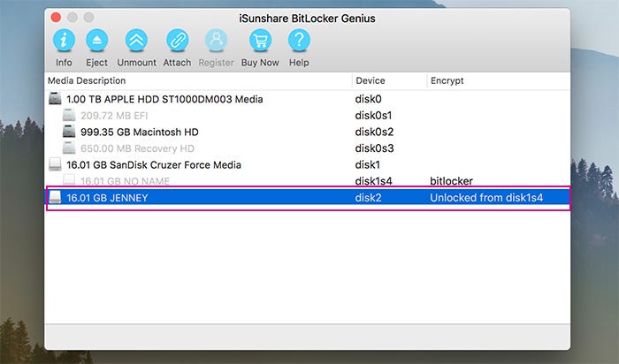Select row "16.01 GB NO NAME"
This screenshot has height=364, width=619.
308,180
